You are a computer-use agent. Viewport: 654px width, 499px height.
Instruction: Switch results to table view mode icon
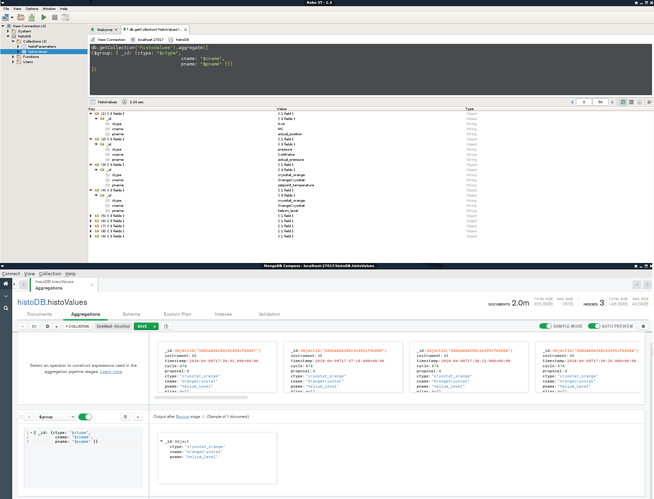pos(631,102)
